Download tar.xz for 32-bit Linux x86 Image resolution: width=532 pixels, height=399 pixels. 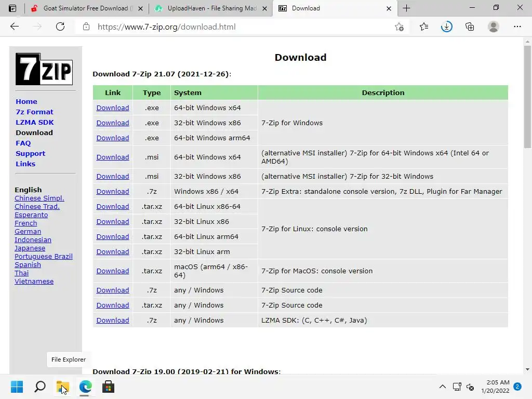pos(113,221)
